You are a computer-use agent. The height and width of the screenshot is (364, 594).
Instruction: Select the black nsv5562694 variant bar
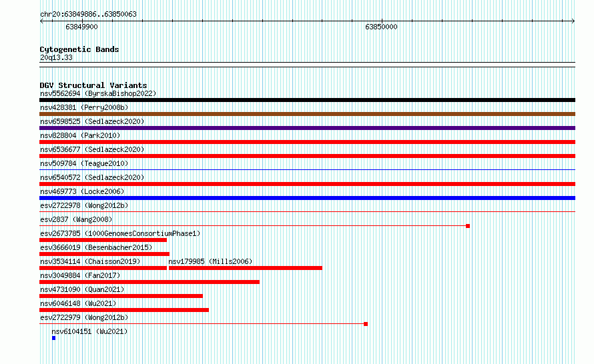[x=307, y=100]
